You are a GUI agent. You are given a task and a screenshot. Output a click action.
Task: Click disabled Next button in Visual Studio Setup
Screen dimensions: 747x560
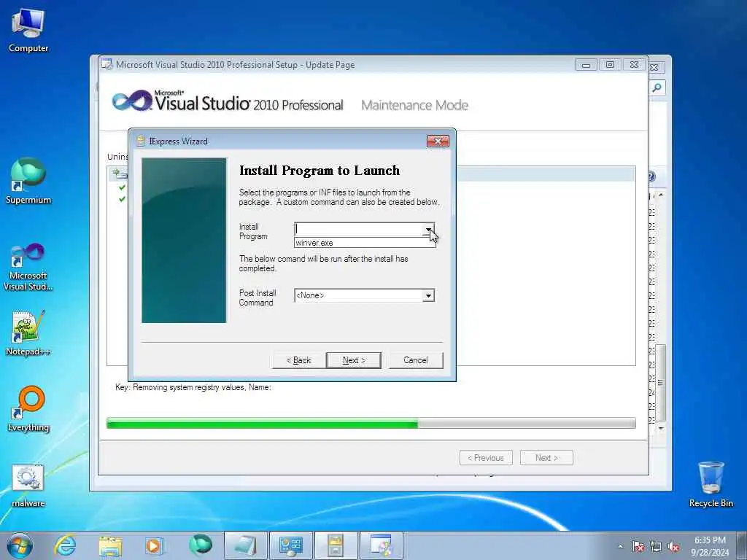point(546,458)
